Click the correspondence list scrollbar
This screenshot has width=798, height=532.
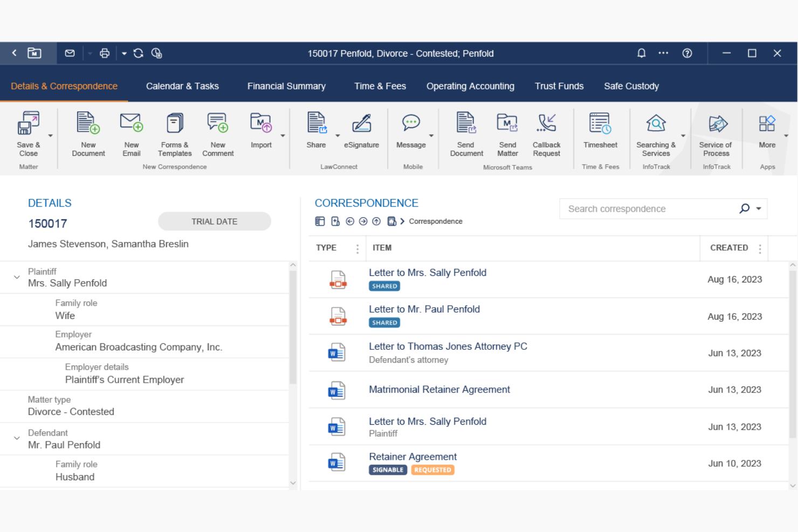(x=792, y=353)
